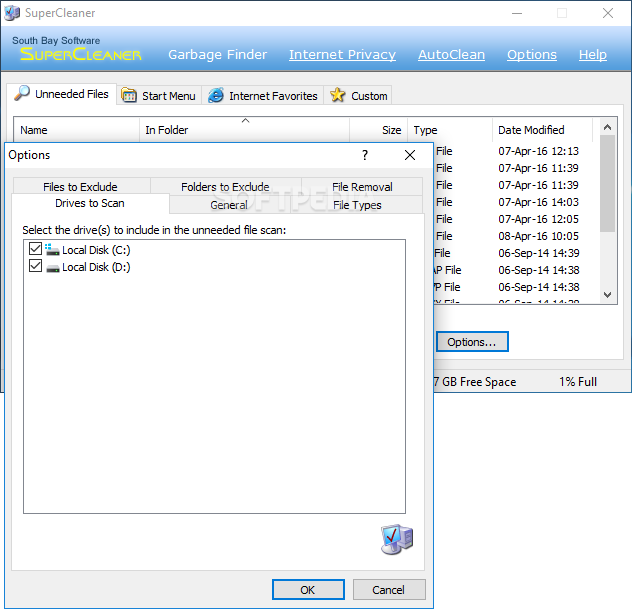The height and width of the screenshot is (609, 632).
Task: Click the star icon on Custom tab
Action: click(337, 95)
